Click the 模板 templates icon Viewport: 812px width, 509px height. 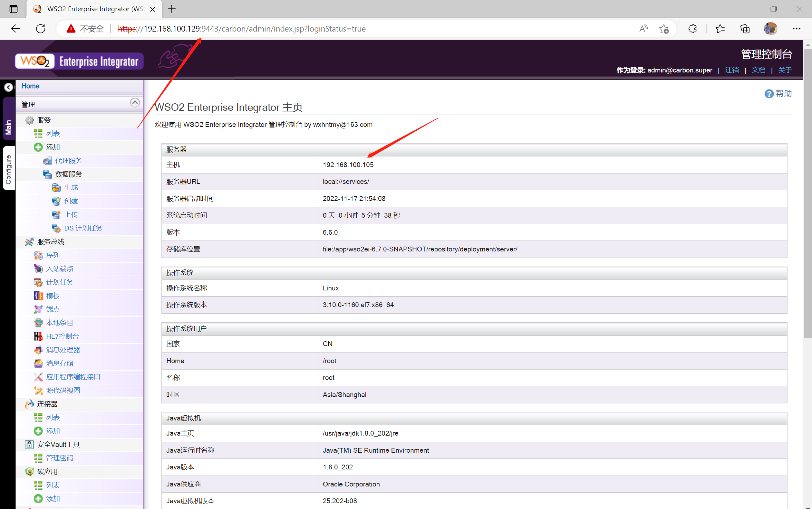[x=38, y=296]
